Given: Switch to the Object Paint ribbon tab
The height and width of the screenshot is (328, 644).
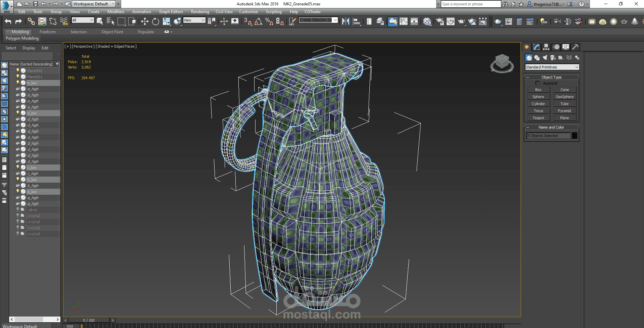Looking at the screenshot, I should pos(112,32).
